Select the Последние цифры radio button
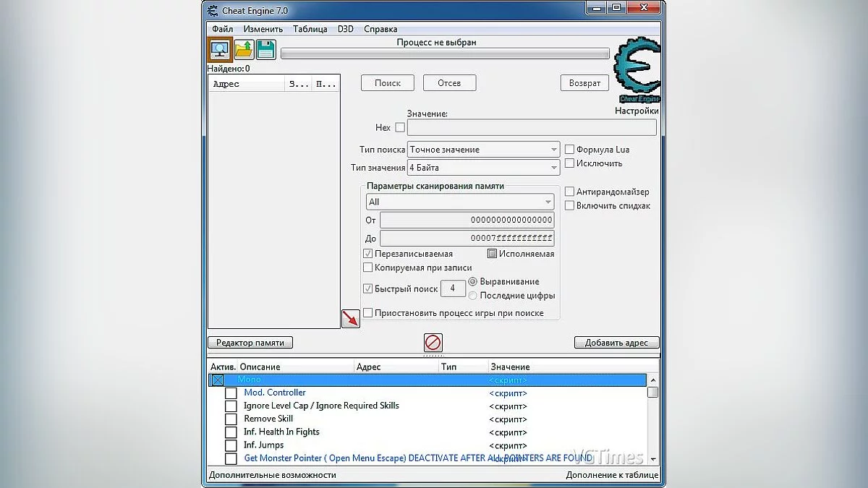The width and height of the screenshot is (868, 488). [x=473, y=296]
